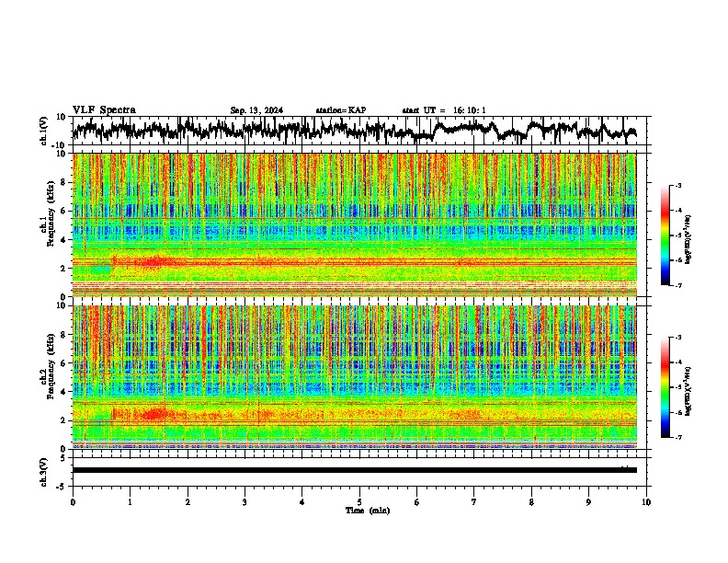This screenshot has height=563, width=728.
Task: Select the date text "Sep. 13, 2024"
Action: tap(256, 110)
